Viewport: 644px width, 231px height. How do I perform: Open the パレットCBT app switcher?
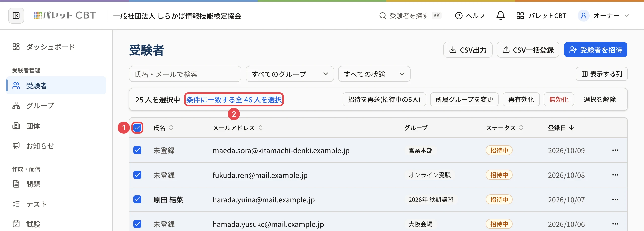pyautogui.click(x=541, y=16)
